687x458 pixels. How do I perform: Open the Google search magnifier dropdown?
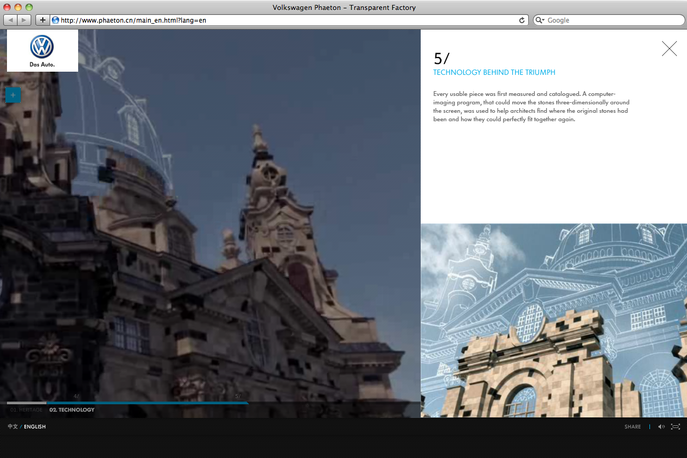point(540,20)
